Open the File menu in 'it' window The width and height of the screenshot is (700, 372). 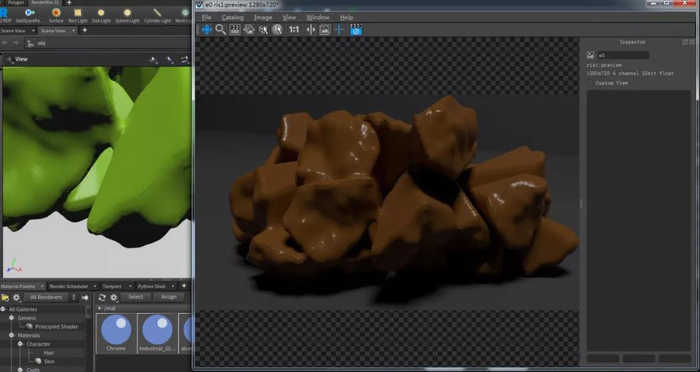[x=206, y=17]
